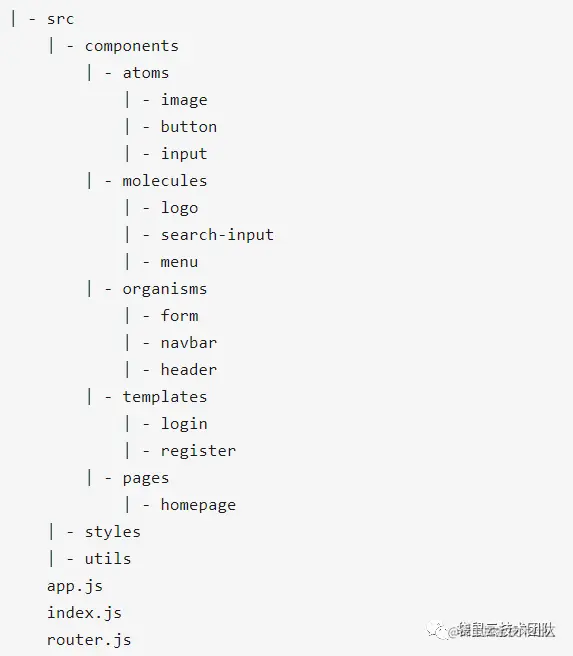
Task: Choose the input entry under atoms
Action: (184, 154)
